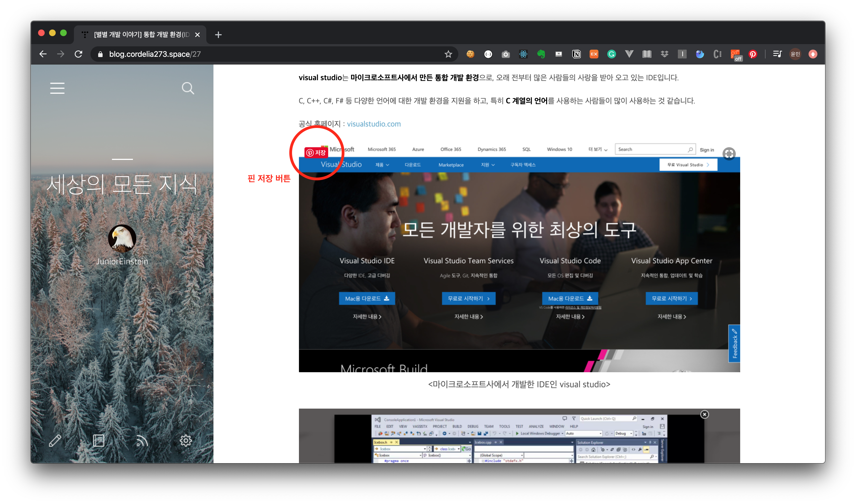Click the Pinterest extension icon in toolbar

pyautogui.click(x=753, y=54)
